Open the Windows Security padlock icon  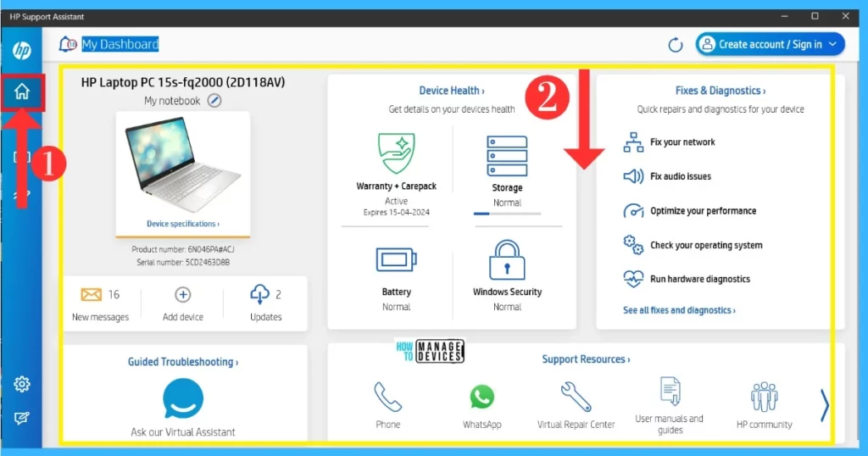[507, 260]
